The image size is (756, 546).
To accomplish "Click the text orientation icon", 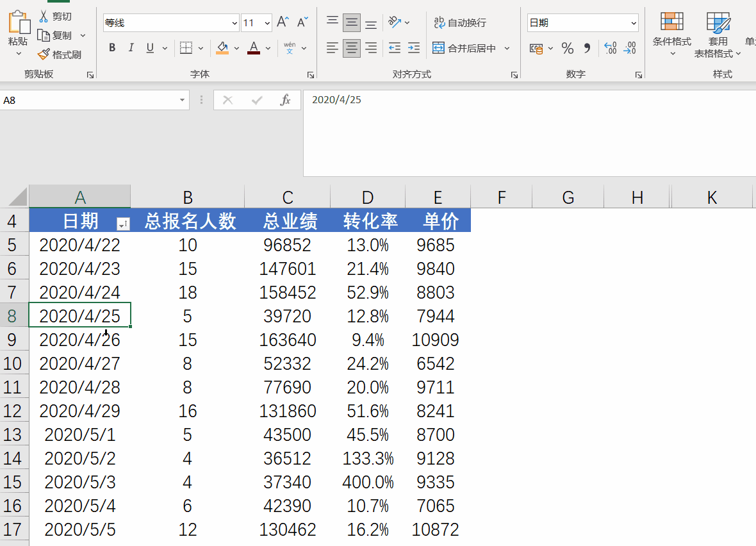I will tap(395, 22).
